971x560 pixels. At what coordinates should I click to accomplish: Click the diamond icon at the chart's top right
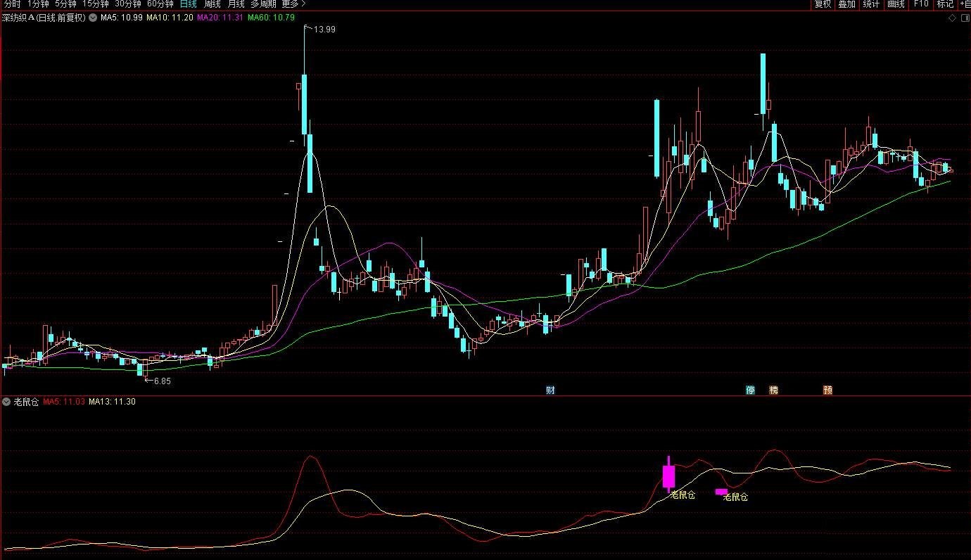(951, 17)
